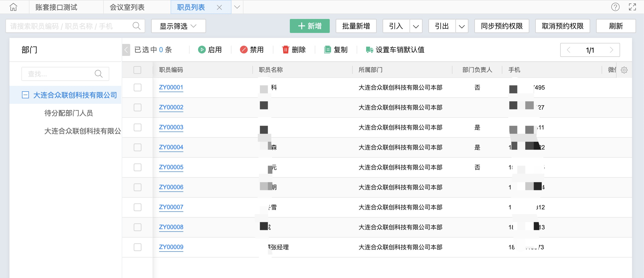Select the checkbox for ZY00003

click(x=137, y=127)
